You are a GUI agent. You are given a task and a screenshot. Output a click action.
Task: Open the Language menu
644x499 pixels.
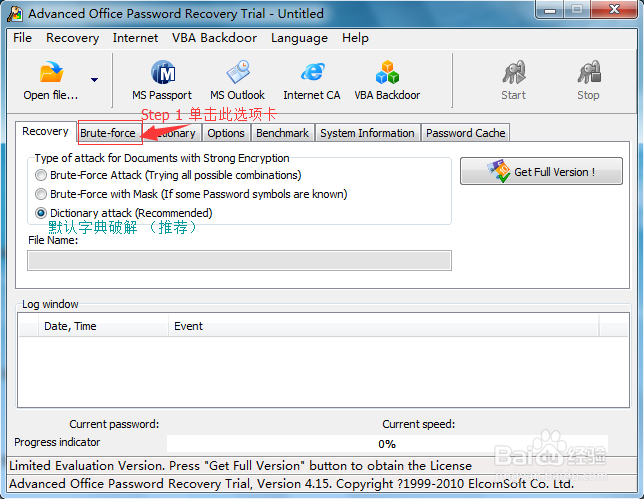(299, 38)
